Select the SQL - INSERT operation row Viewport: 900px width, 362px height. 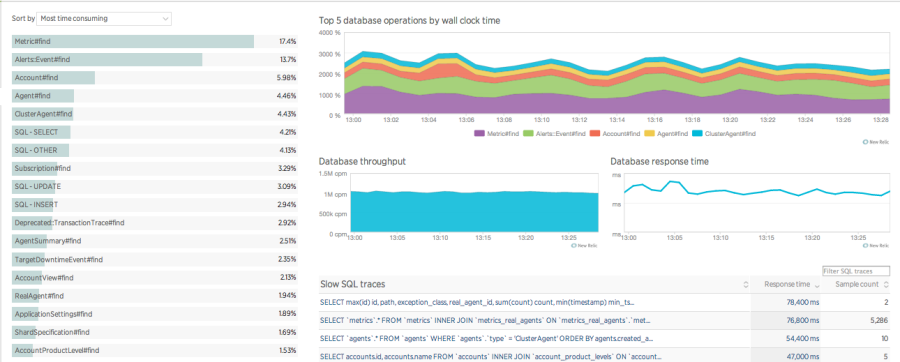point(154,205)
